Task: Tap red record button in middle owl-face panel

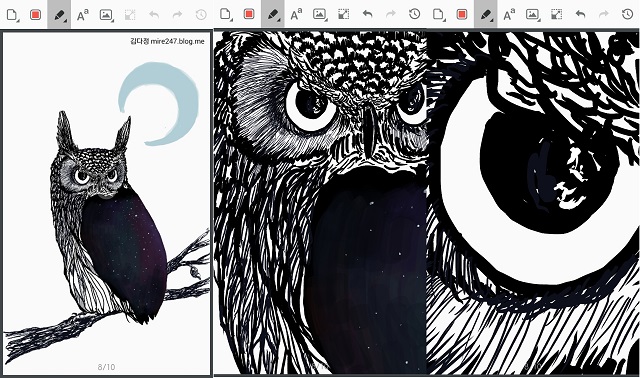Action: point(249,14)
